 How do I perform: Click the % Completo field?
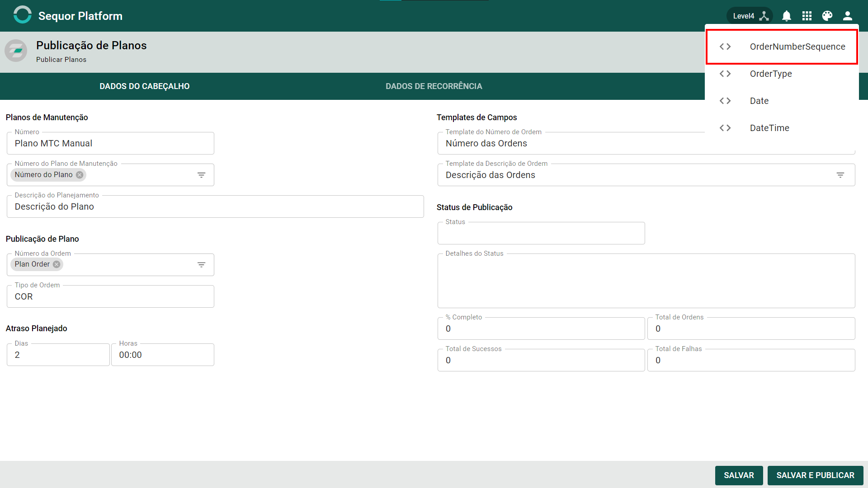541,328
